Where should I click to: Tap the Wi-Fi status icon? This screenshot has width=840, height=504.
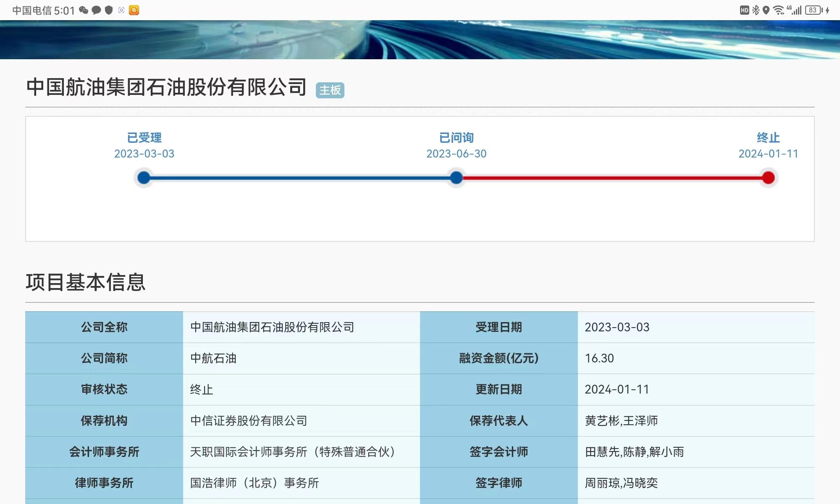(779, 10)
